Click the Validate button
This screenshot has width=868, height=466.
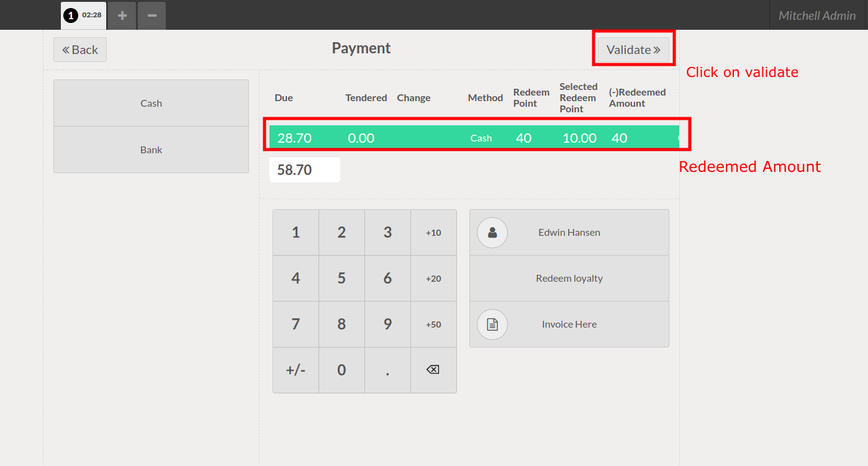[x=633, y=50]
